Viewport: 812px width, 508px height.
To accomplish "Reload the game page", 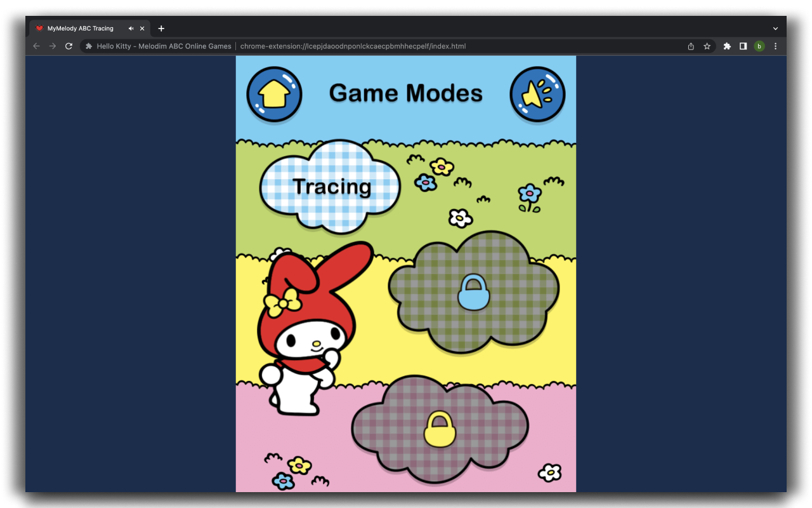I will [x=69, y=46].
